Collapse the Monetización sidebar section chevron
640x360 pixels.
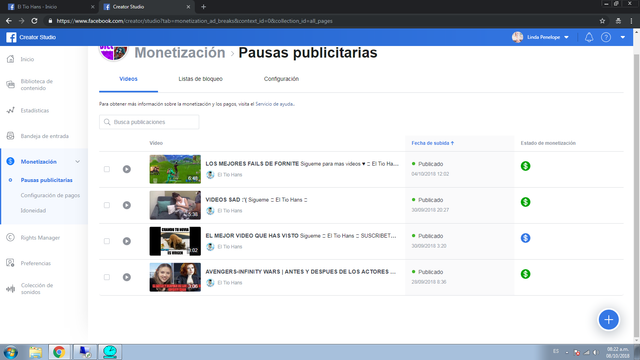78,162
